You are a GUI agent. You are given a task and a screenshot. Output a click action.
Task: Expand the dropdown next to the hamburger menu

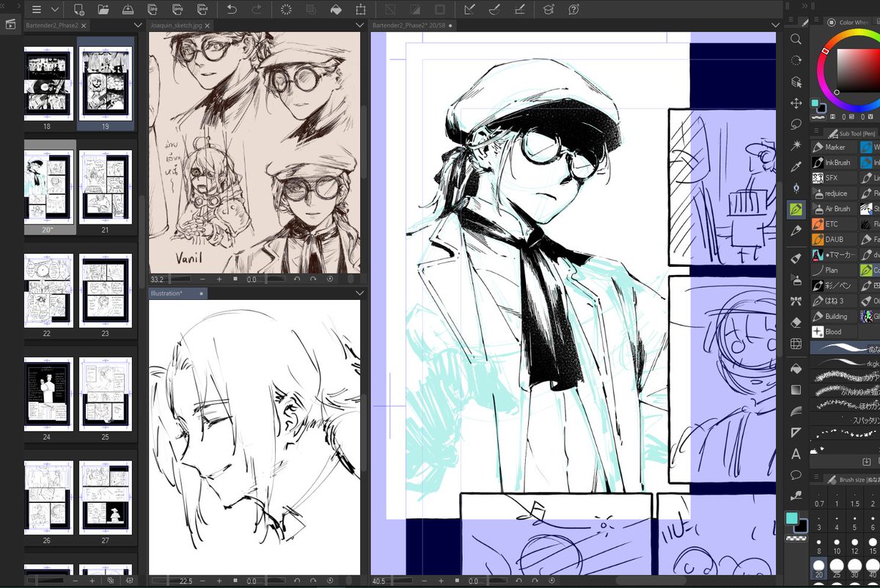click(x=54, y=10)
